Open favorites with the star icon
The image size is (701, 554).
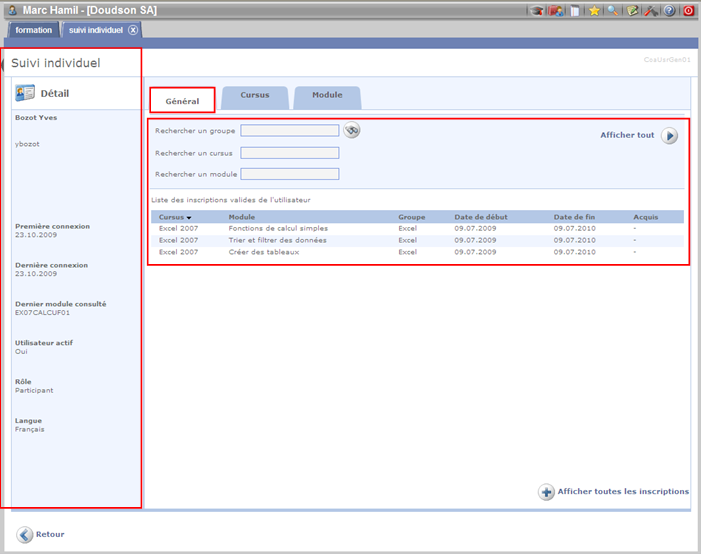coord(594,11)
